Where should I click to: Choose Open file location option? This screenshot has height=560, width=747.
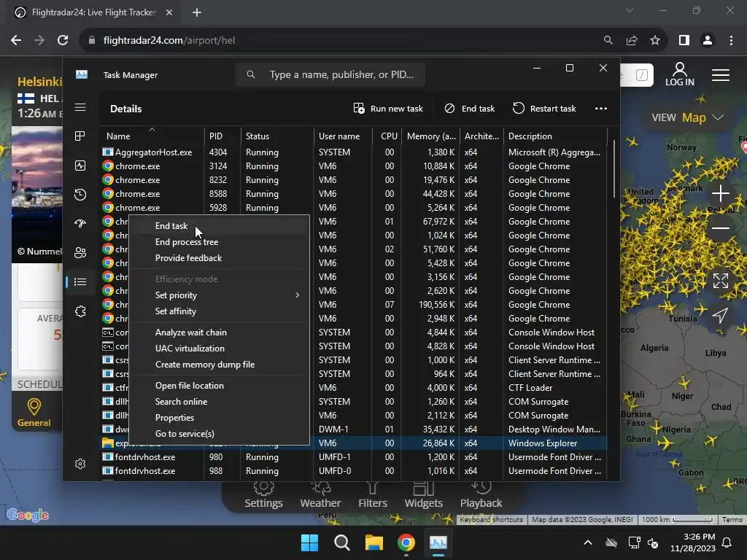(219, 386)
